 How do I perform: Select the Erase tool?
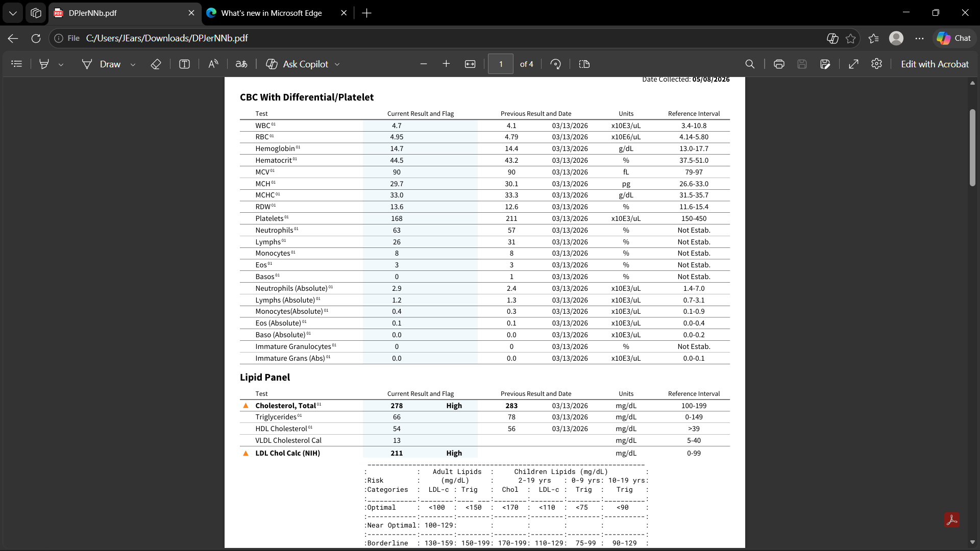(x=156, y=64)
